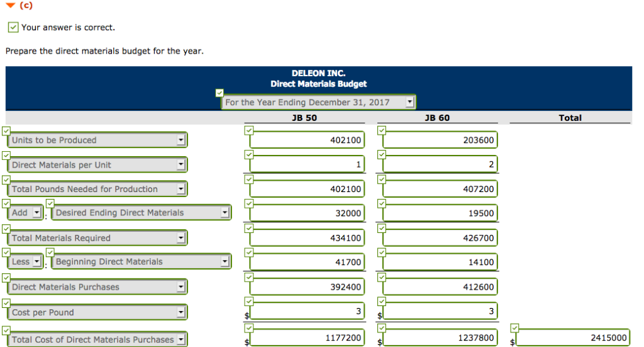Click the JB 60 units produced field 203600

pyautogui.click(x=440, y=140)
